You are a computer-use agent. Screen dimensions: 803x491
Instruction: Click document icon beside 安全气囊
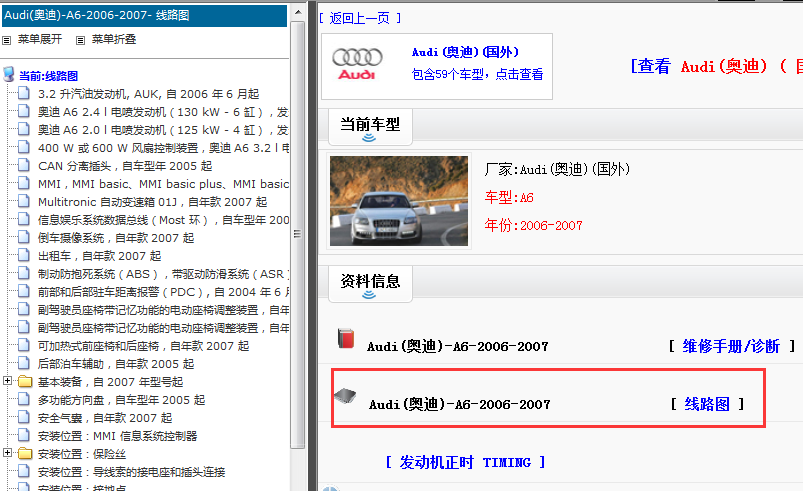[24, 417]
